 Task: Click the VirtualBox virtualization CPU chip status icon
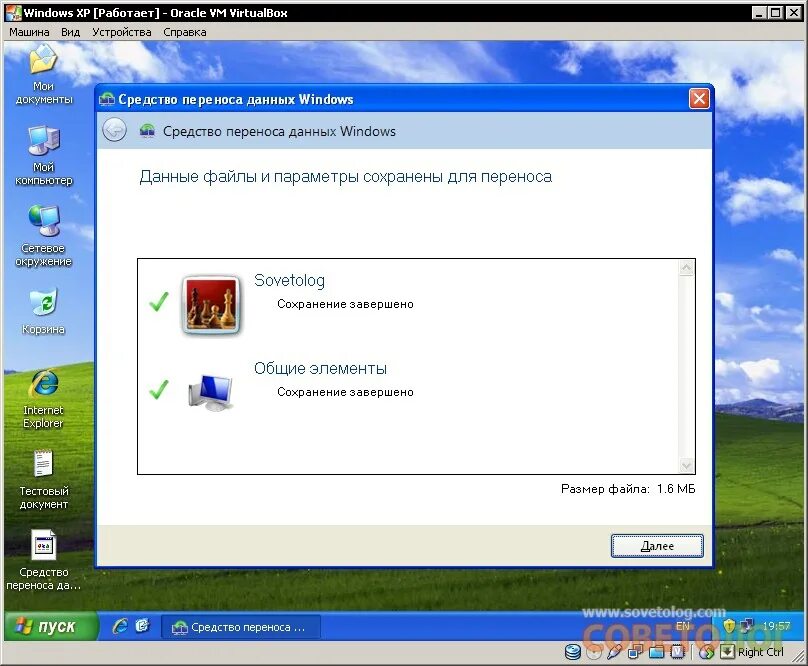(677, 652)
